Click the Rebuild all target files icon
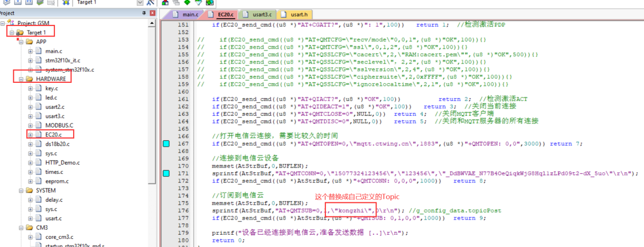Viewport: 644px width, 247px height. point(29,3)
